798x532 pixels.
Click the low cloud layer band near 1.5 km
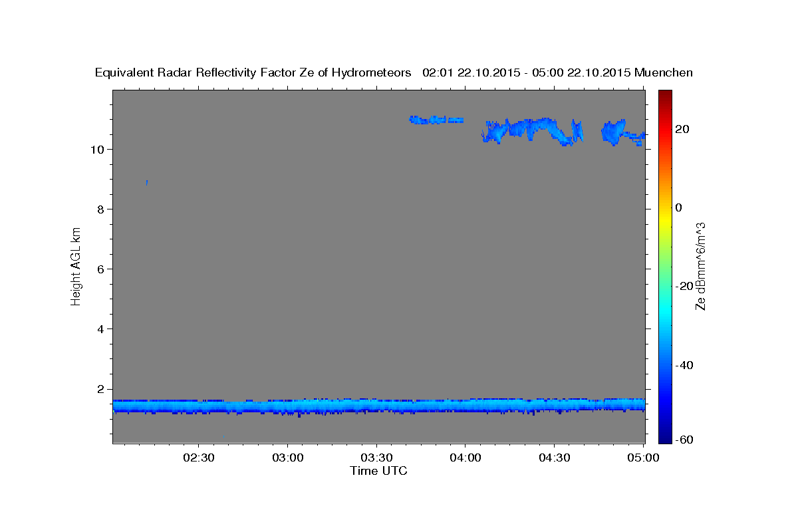pyautogui.click(x=378, y=406)
